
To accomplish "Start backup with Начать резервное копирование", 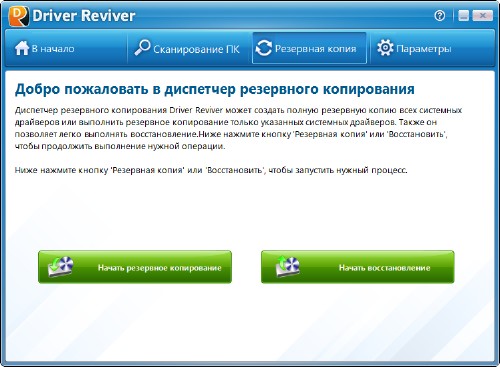I will (135, 267).
